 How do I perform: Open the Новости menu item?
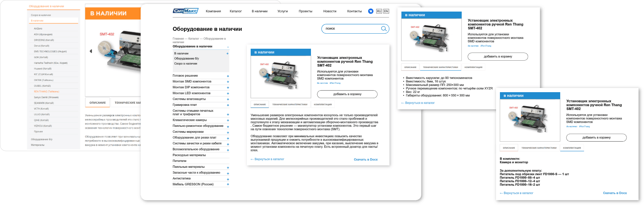(x=330, y=11)
